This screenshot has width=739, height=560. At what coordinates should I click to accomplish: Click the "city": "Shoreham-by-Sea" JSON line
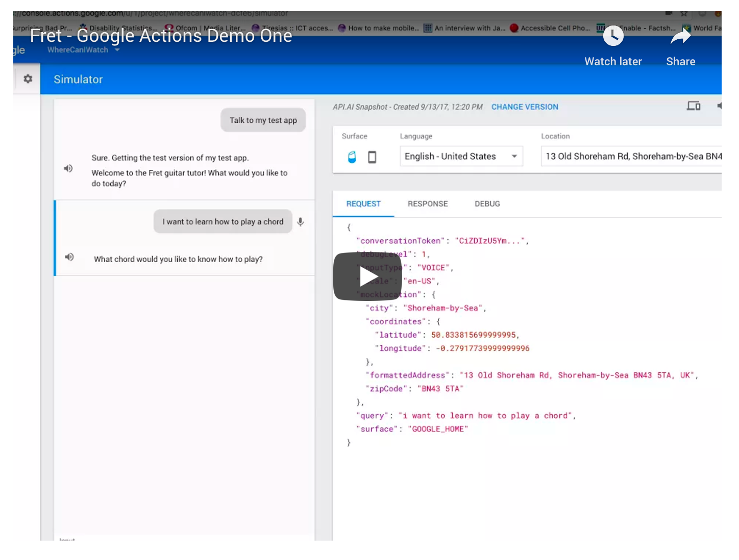tap(426, 308)
